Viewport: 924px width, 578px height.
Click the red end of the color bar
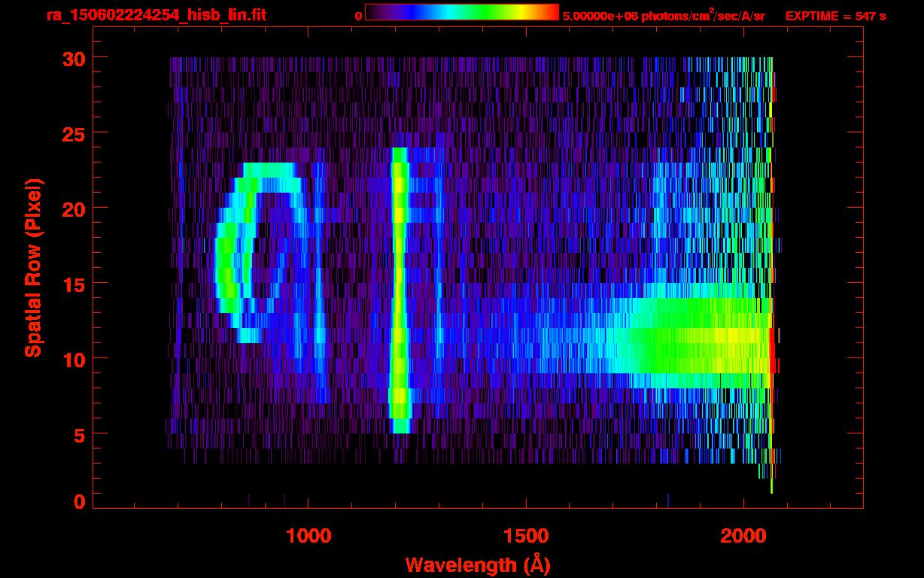pos(549,12)
